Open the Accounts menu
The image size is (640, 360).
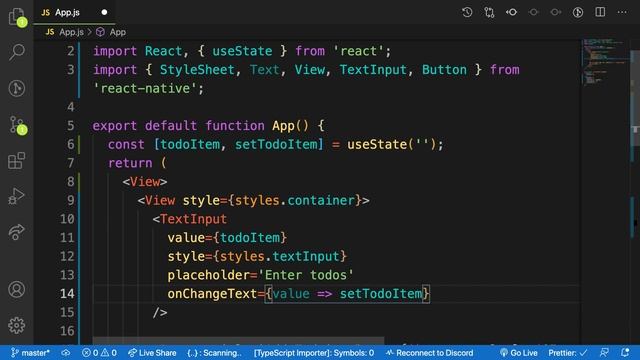(x=17, y=289)
